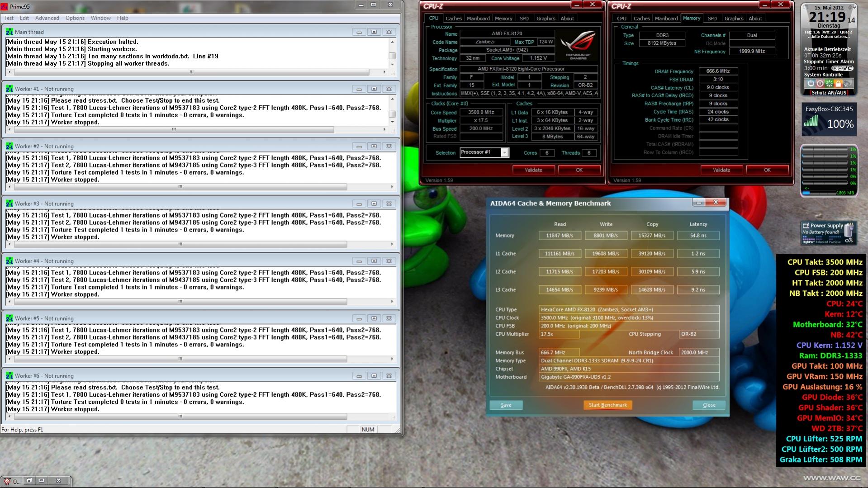Screen dimensions: 868x488
Task: Close the Main thread child window
Action: 389,32
